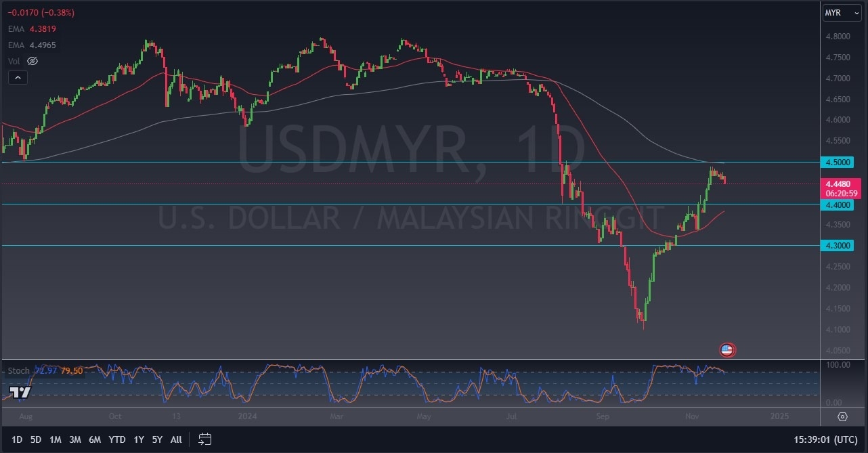Screen dimensions: 868x453
Task: Click the 4.5000 horizontal line price label
Action: (840, 163)
